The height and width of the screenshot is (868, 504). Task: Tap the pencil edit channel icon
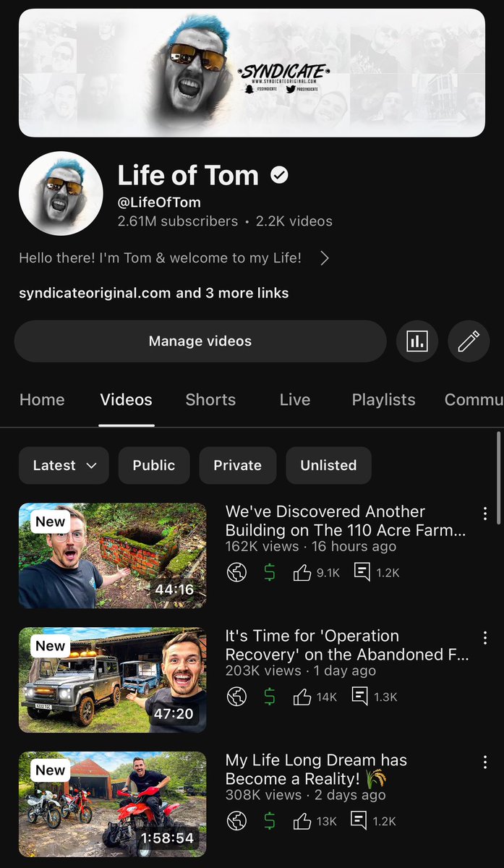pyautogui.click(x=469, y=341)
